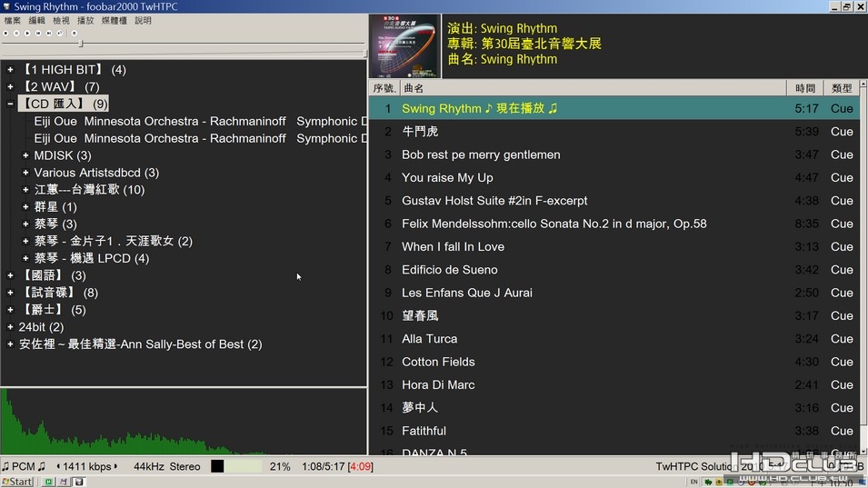This screenshot has width=868, height=488.
Task: Expand the 群星 (1) node
Action: 25,207
